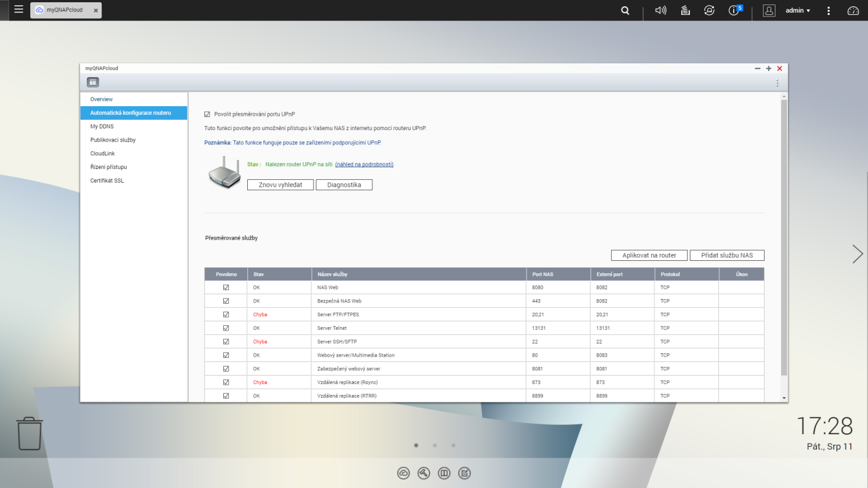The height and width of the screenshot is (488, 868).
Task: Open the utility tools icon in bottom dock
Action: pyautogui.click(x=424, y=473)
